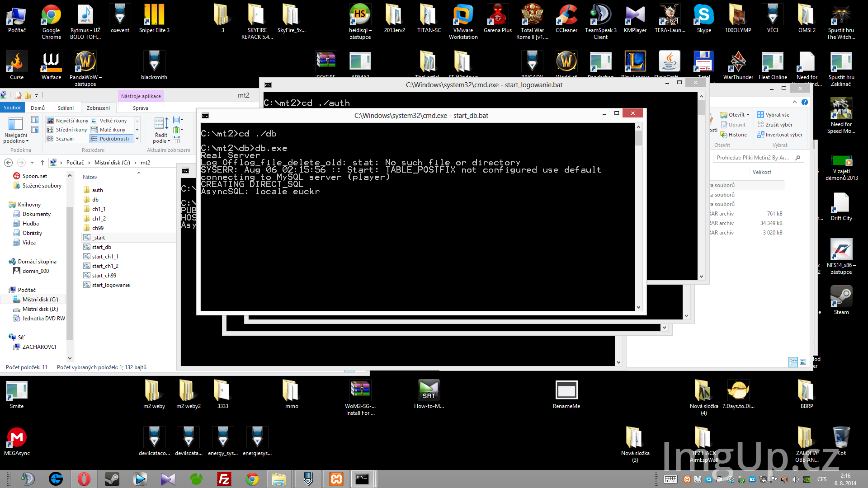Screen dimensions: 868x488
Task: Open the Warface desktop shortcut
Action: point(51,65)
